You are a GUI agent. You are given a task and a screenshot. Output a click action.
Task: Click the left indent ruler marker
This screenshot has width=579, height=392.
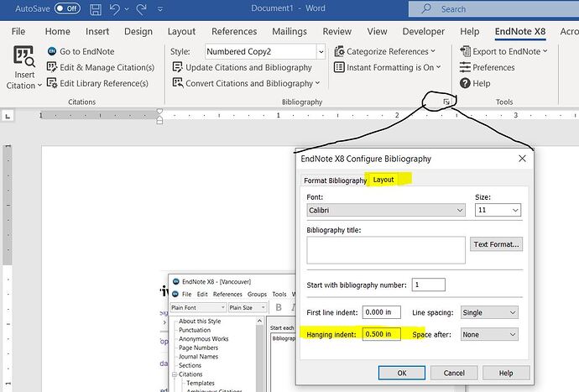point(159,120)
